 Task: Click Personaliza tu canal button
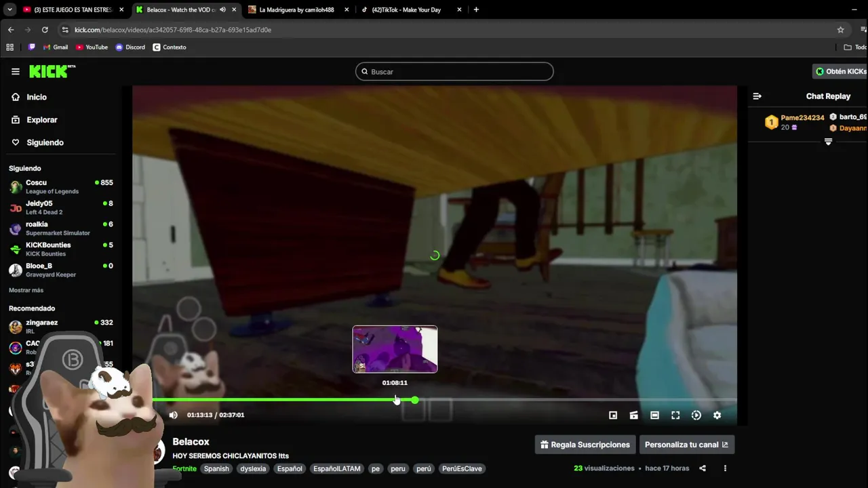tap(686, 445)
